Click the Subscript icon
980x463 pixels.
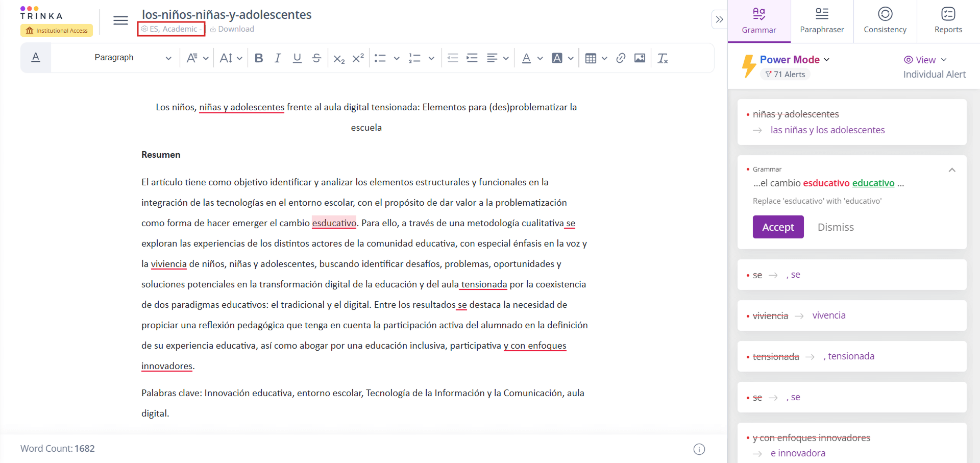point(339,58)
